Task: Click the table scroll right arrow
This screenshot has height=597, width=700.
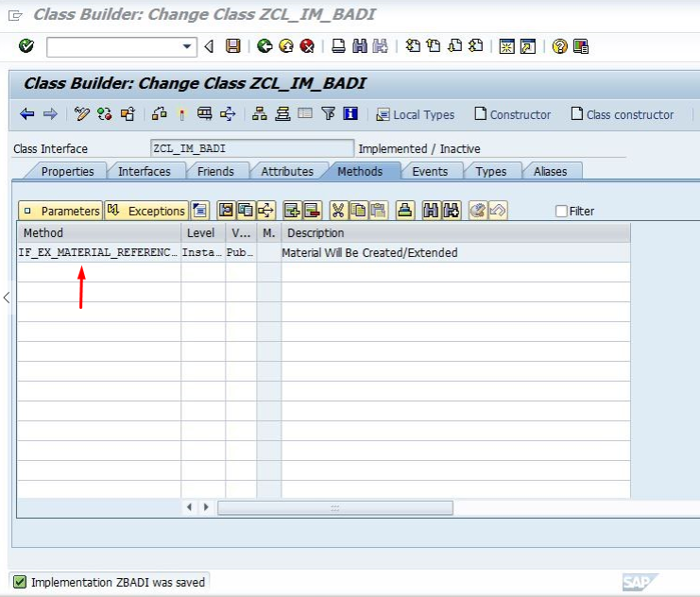Action: point(206,507)
